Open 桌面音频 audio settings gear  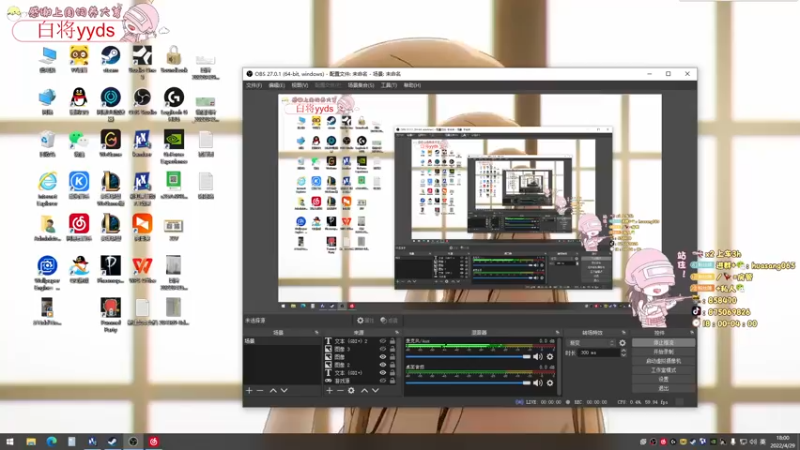550,383
